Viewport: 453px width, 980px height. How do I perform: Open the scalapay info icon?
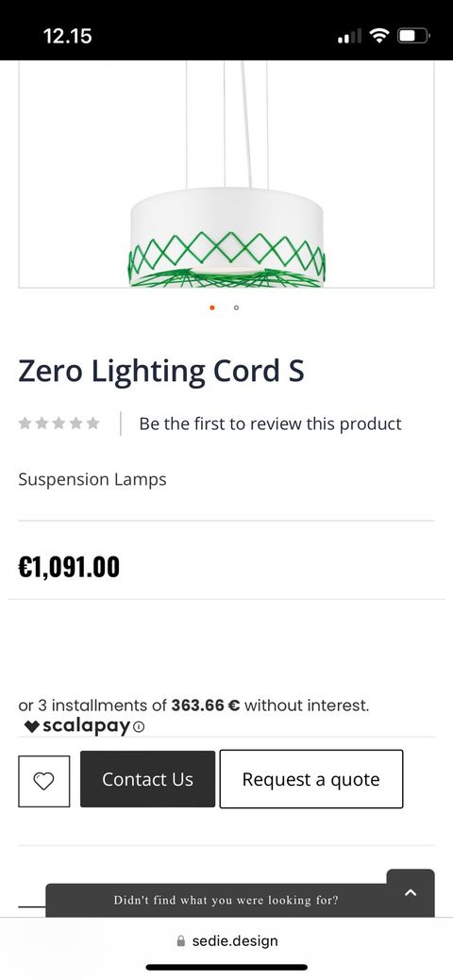click(x=140, y=727)
